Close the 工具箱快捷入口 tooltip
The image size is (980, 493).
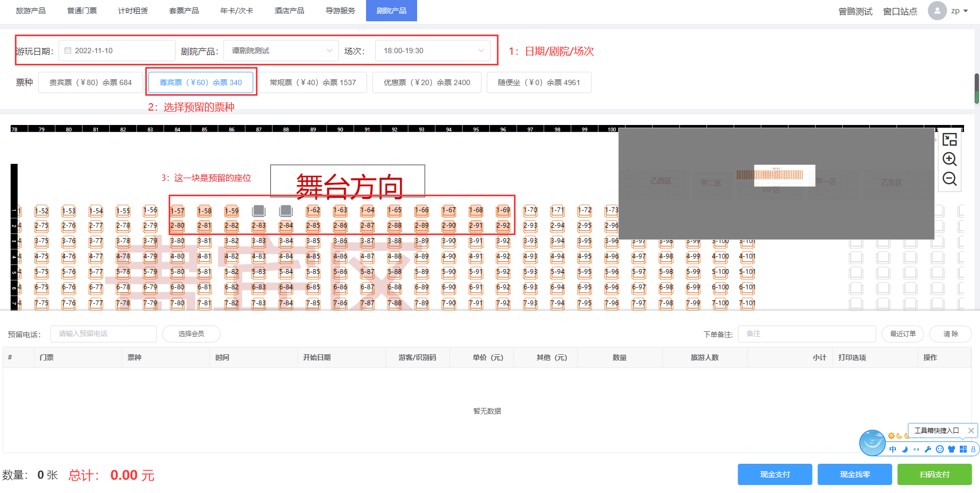tap(971, 430)
